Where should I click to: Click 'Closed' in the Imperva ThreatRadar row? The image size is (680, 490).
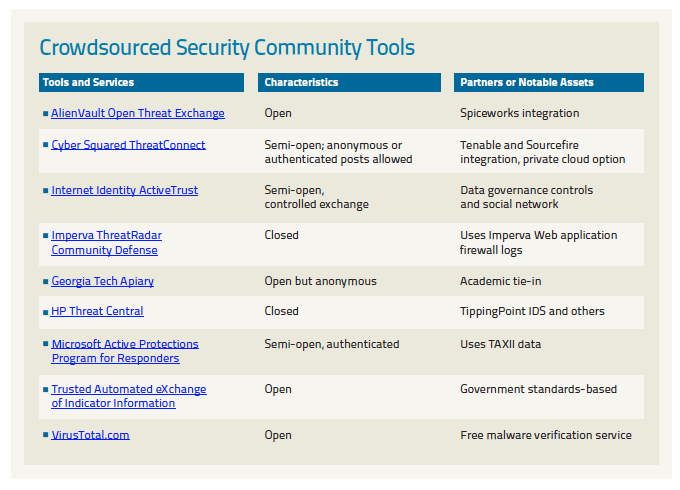(x=281, y=235)
